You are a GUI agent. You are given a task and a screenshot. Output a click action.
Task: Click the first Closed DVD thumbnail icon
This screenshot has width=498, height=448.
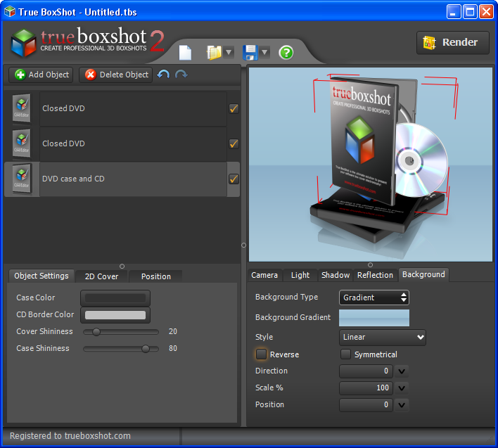click(x=22, y=108)
